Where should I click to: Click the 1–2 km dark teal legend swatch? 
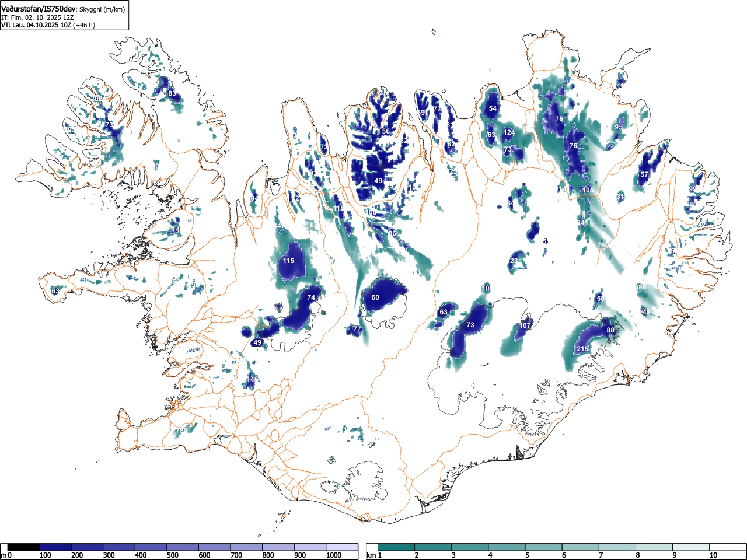(x=397, y=547)
